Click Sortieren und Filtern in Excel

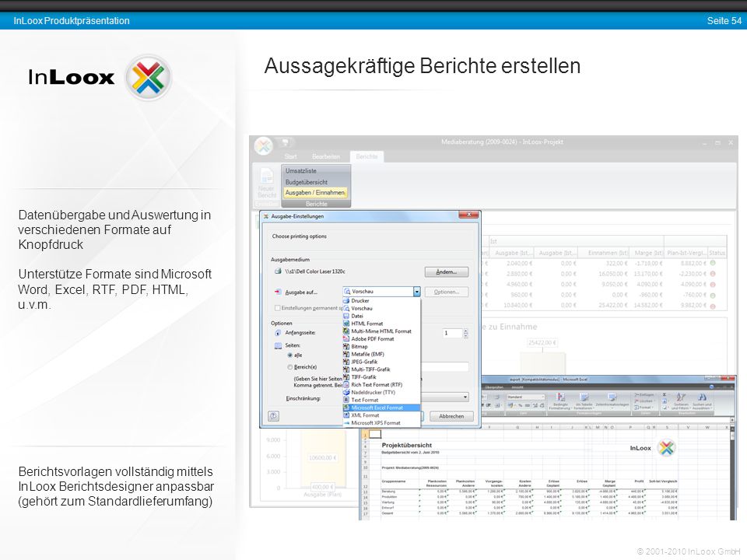[x=682, y=401]
